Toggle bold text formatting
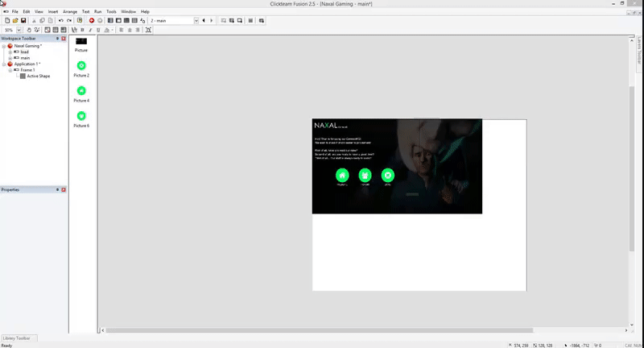Screen dimensions: 644x348 (x=83, y=30)
